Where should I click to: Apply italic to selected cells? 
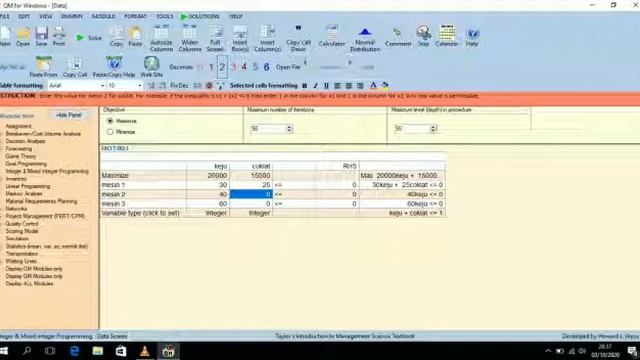tap(316, 86)
